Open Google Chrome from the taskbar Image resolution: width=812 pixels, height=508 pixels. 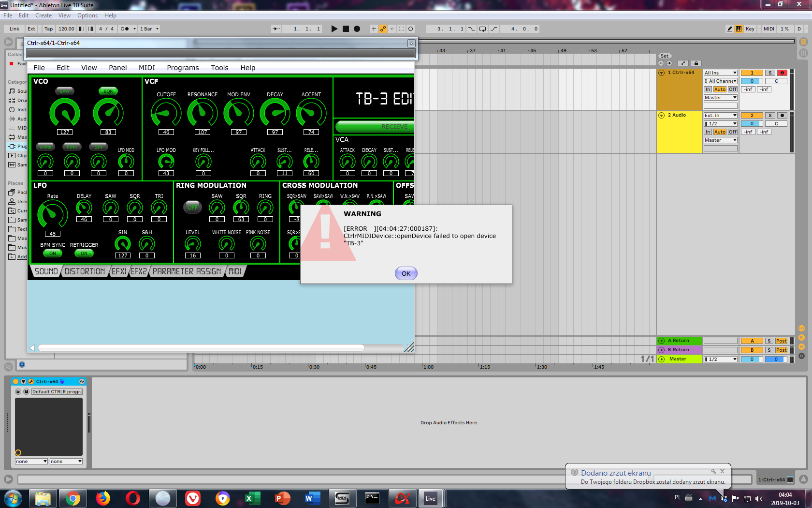(73, 498)
